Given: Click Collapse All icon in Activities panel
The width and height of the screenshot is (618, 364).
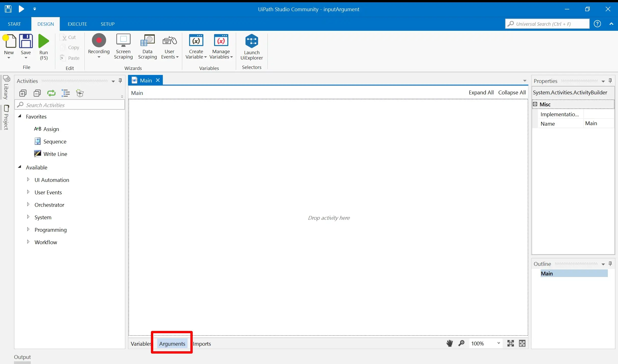Looking at the screenshot, I should coord(37,93).
